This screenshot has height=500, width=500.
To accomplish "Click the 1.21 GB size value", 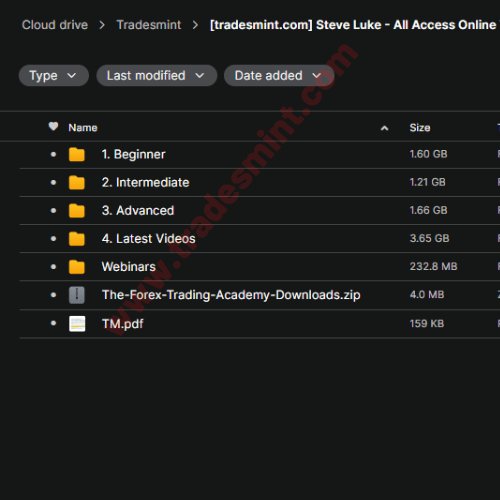I will 427,182.
